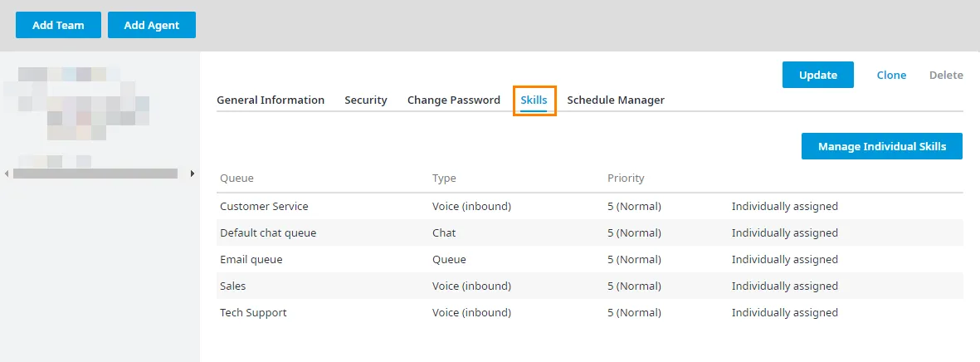980x362 pixels.
Task: Select the Default chat queue row
Action: click(x=589, y=232)
